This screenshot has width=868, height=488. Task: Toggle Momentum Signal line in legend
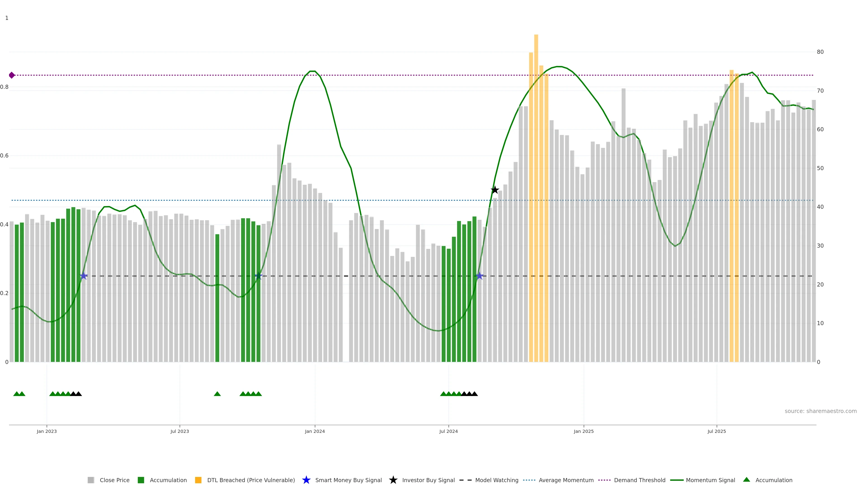710,480
